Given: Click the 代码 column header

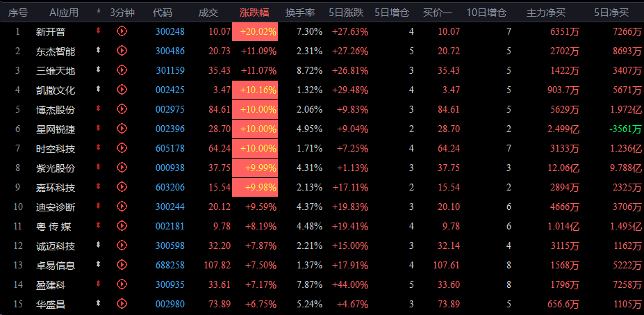Looking at the screenshot, I should click(163, 13).
